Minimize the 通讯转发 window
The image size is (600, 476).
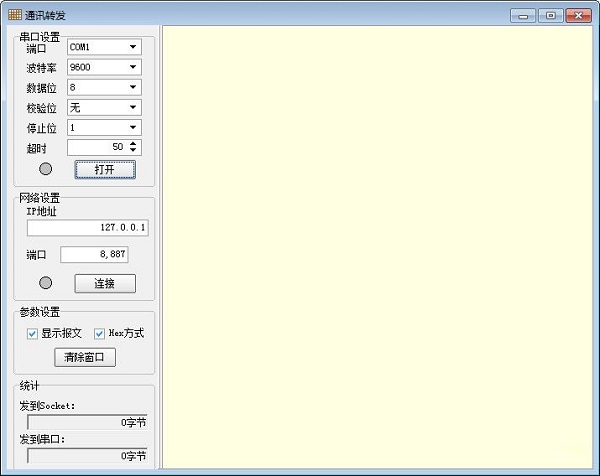click(523, 15)
